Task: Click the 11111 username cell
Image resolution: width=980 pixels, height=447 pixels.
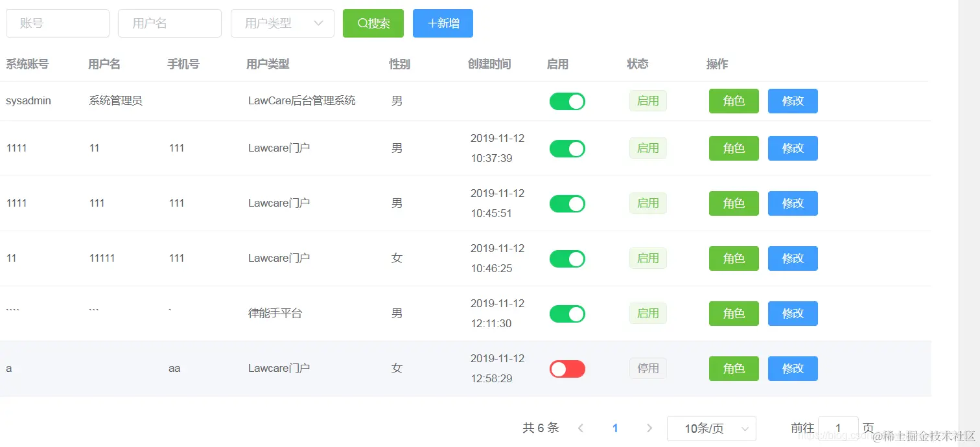Action: [102, 258]
